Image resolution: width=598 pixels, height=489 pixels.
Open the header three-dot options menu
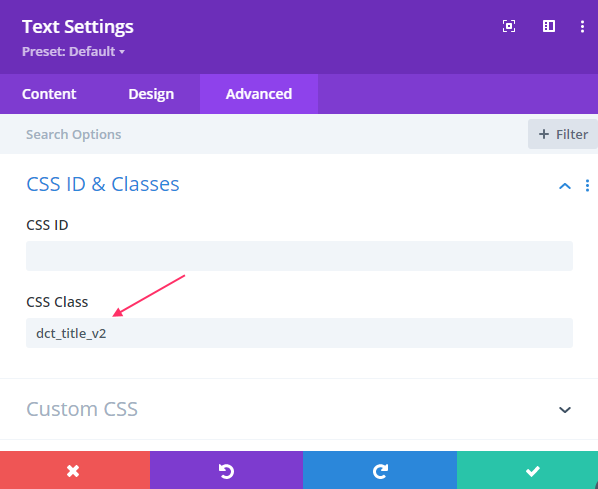pos(582,26)
